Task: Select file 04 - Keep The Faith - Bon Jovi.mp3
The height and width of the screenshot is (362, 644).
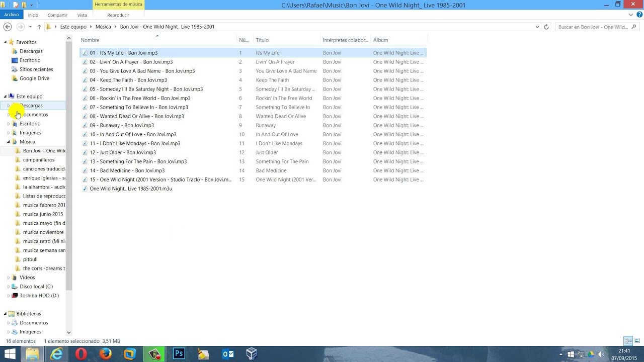Action: pos(128,80)
